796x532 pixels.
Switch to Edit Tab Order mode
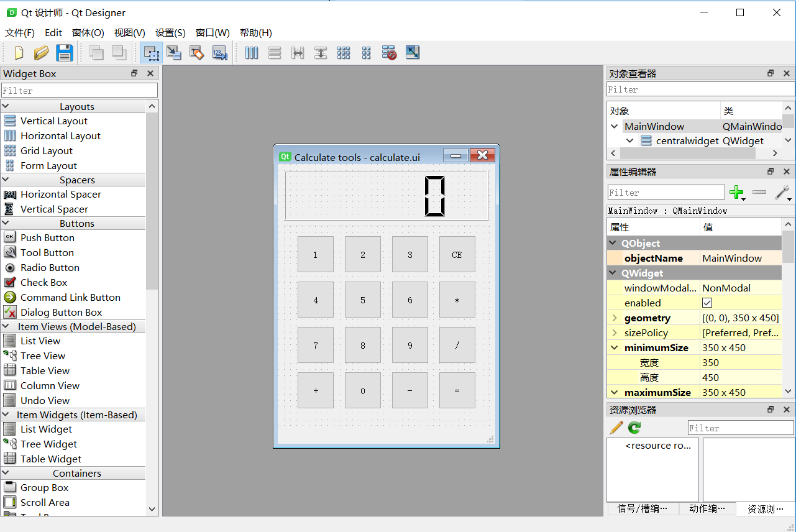pyautogui.click(x=219, y=53)
